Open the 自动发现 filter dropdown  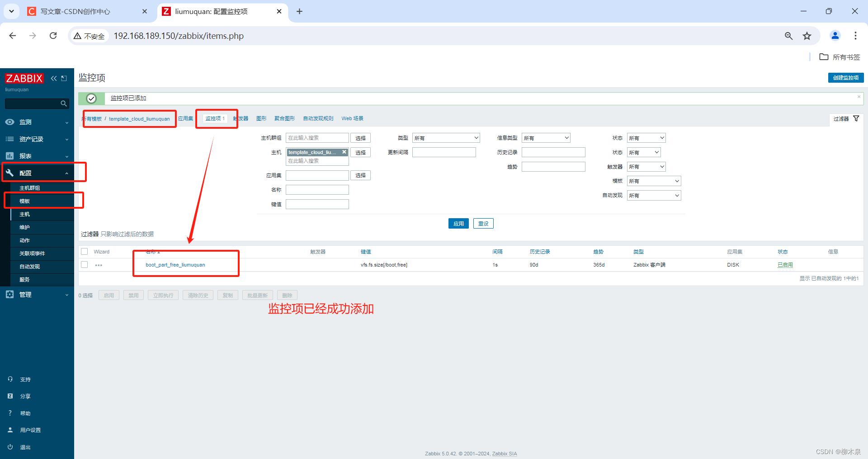[654, 196]
